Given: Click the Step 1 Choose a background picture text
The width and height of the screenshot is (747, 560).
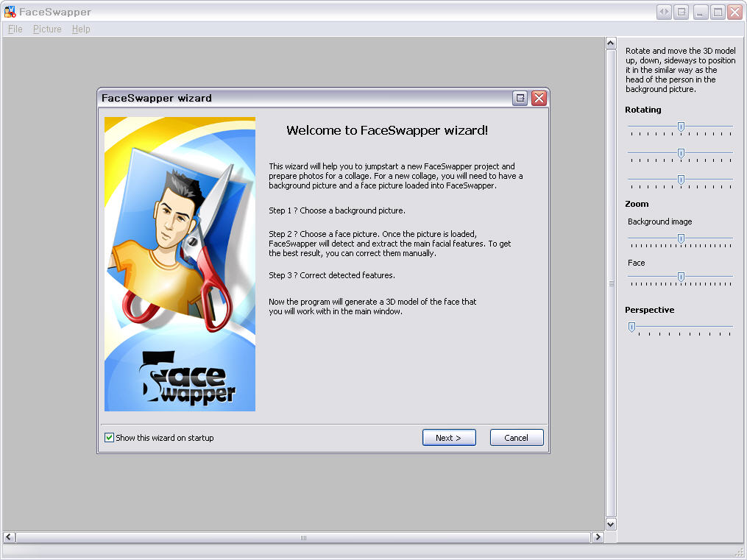Looking at the screenshot, I should coord(337,210).
